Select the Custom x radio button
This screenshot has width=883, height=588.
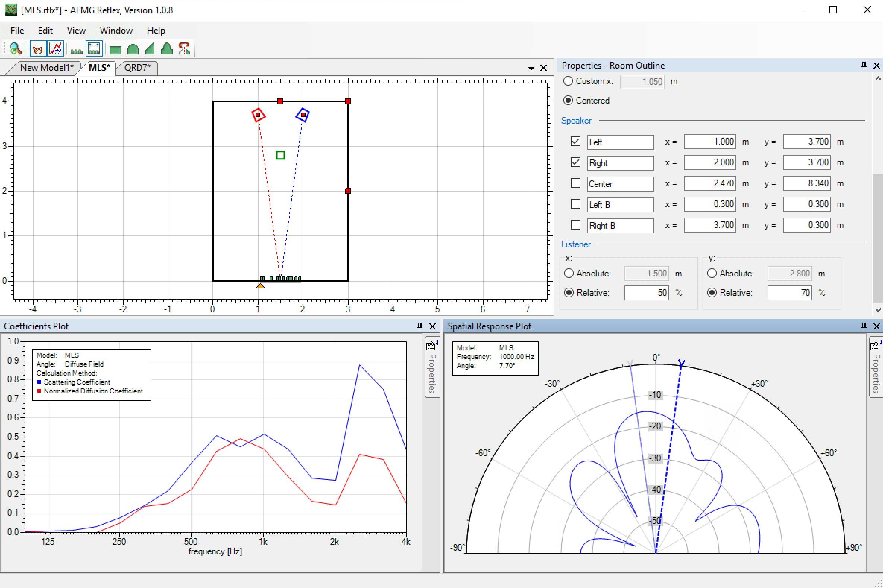point(569,81)
